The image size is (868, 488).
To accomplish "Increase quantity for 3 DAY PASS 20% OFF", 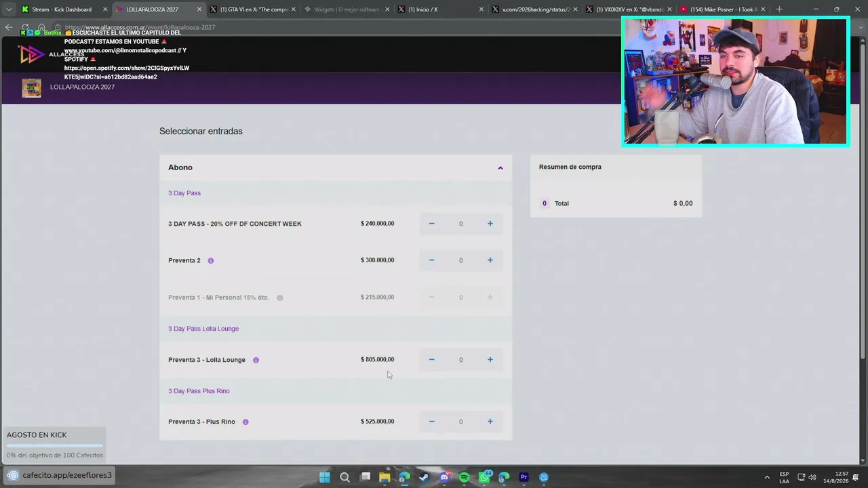I will pyautogui.click(x=490, y=224).
